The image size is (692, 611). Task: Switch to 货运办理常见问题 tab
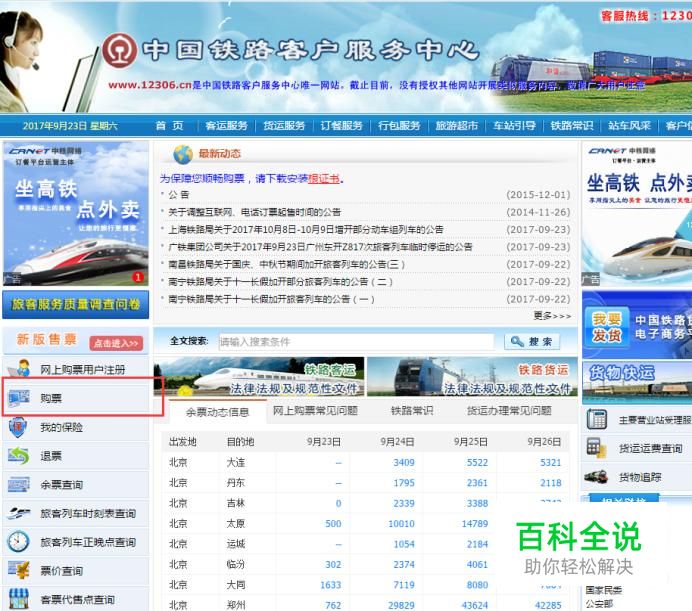click(x=509, y=411)
